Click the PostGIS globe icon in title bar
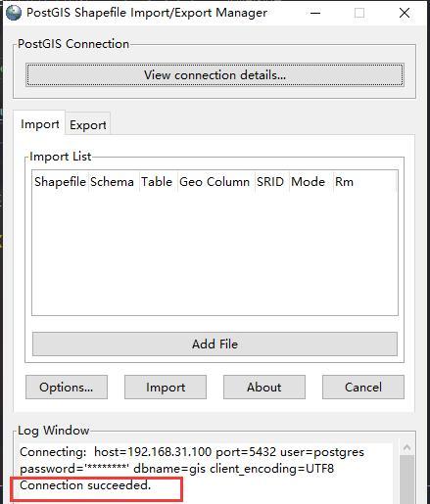Viewport: 430px width, 504px height. click(x=14, y=13)
